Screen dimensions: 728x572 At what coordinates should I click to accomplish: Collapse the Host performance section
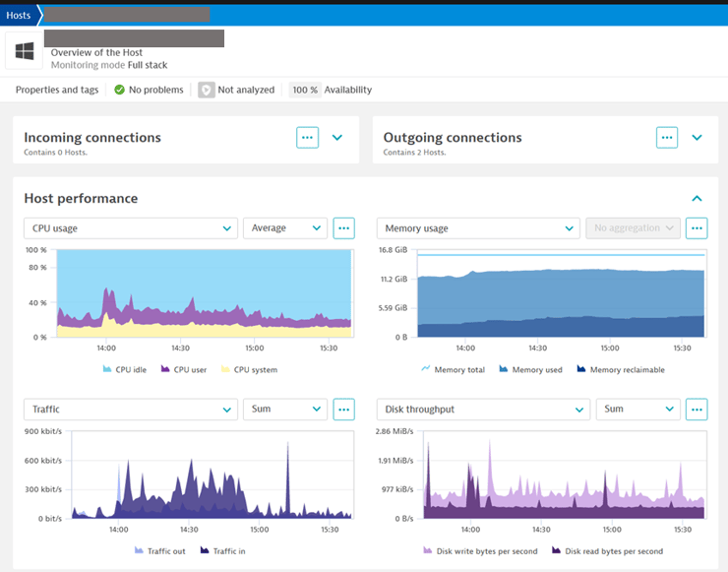[697, 199]
